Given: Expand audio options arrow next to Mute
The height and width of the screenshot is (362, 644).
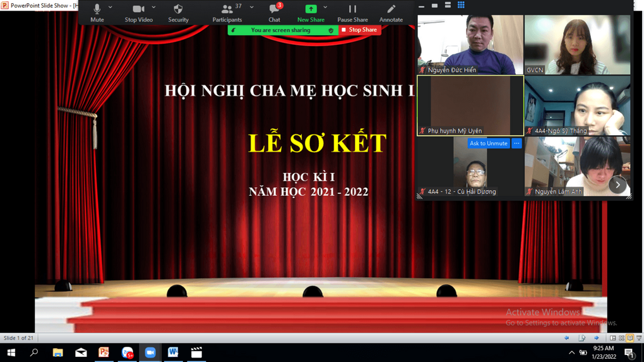Looking at the screenshot, I should pos(110,8).
